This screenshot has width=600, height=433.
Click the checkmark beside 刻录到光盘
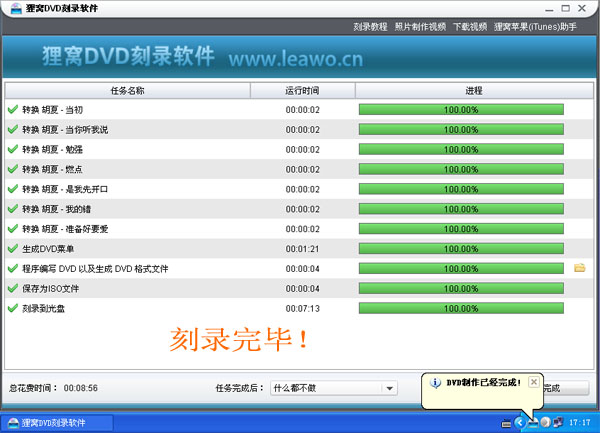click(x=13, y=308)
